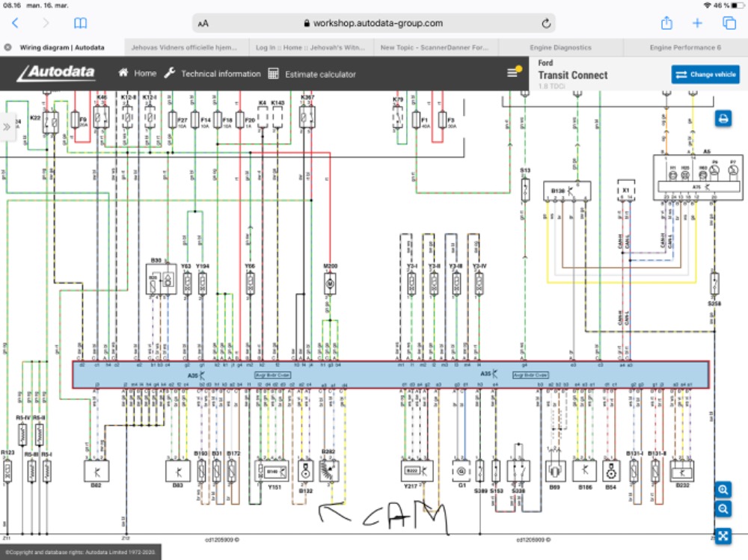
Task: Click the Change vehicle button
Action: point(705,75)
